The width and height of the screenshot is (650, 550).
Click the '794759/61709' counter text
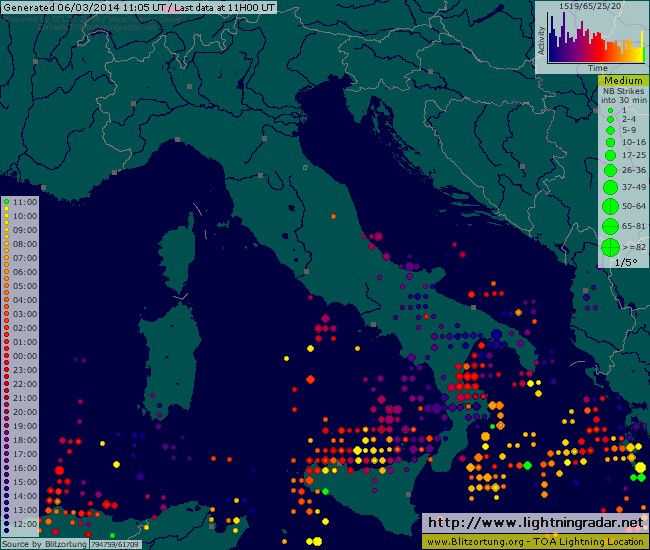click(115, 544)
